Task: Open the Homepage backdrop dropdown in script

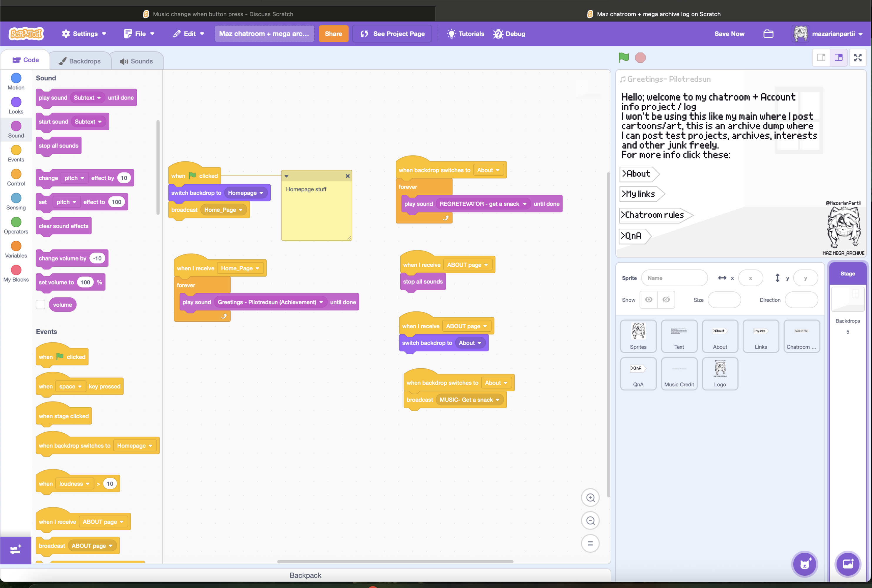Action: tap(261, 193)
